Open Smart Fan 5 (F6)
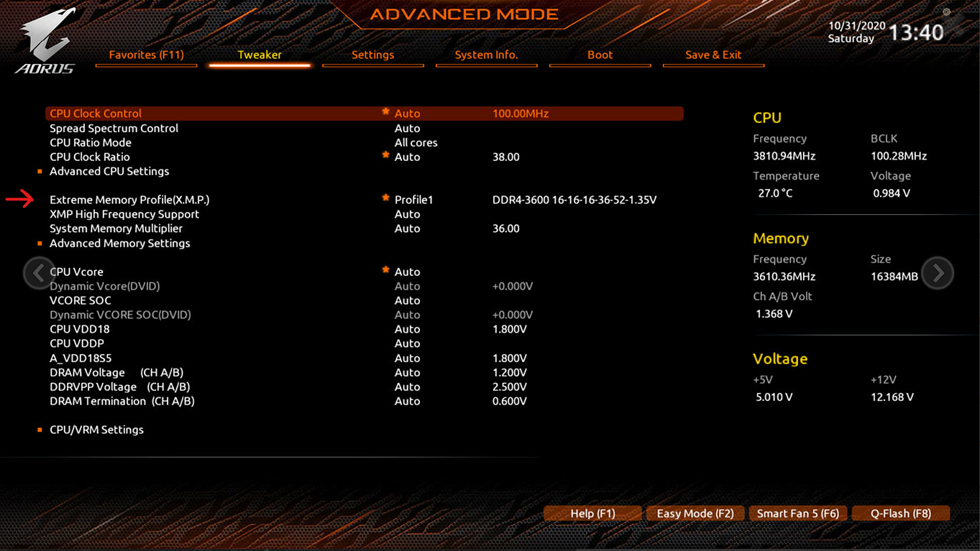 click(797, 513)
